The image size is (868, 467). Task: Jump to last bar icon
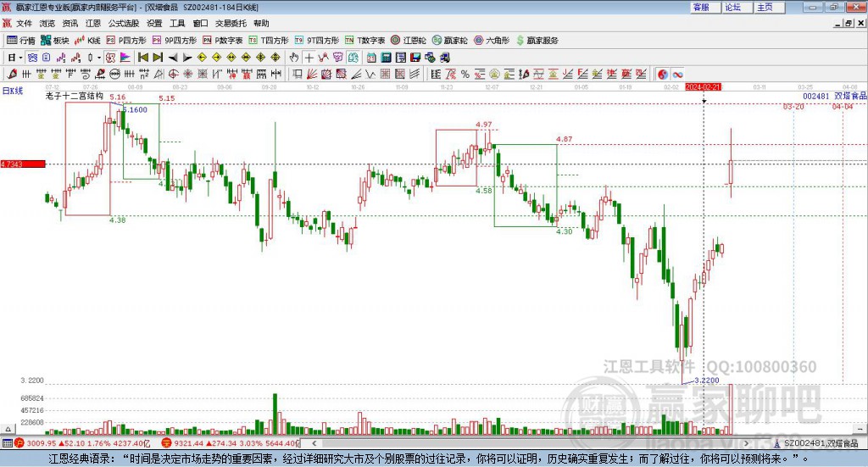(158, 58)
